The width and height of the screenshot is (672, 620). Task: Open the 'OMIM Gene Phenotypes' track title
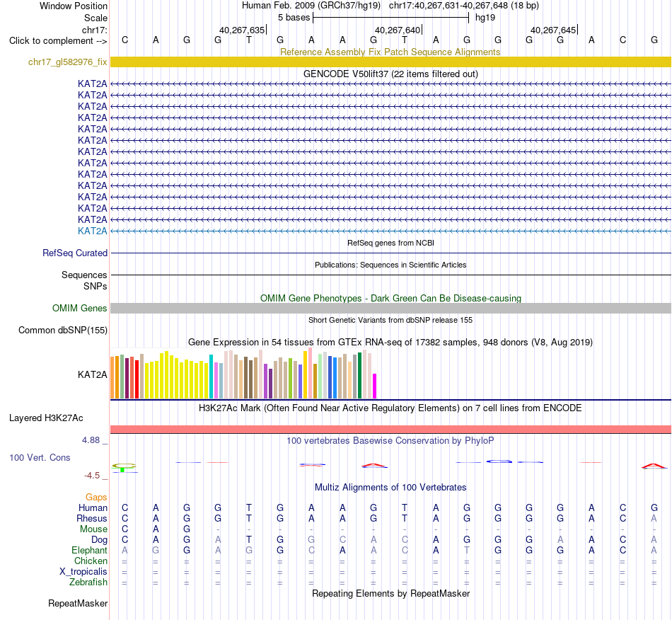pos(390,298)
